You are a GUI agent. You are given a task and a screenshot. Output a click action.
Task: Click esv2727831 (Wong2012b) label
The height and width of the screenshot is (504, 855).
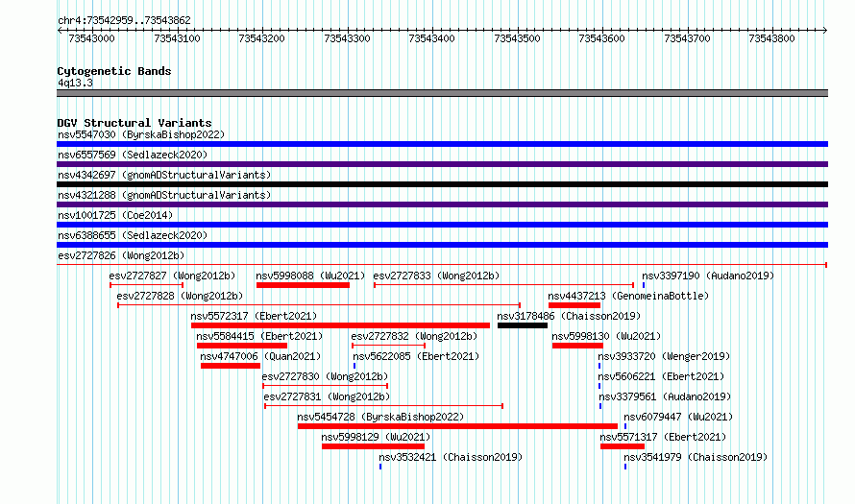click(327, 396)
